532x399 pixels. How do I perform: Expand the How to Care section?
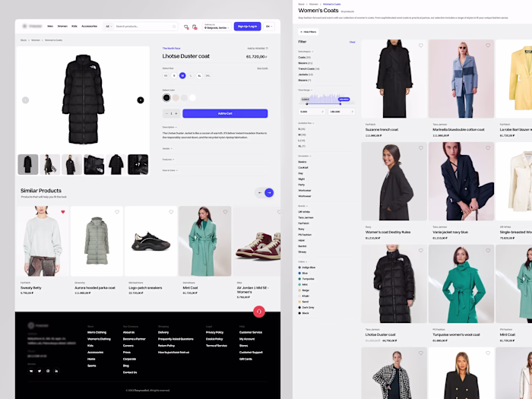tap(170, 170)
